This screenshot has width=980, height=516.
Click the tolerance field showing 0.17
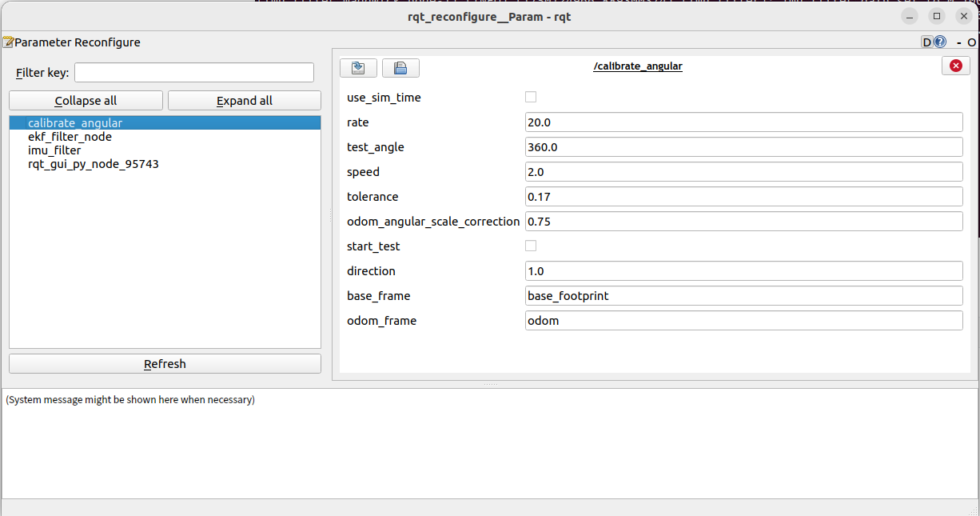point(743,197)
